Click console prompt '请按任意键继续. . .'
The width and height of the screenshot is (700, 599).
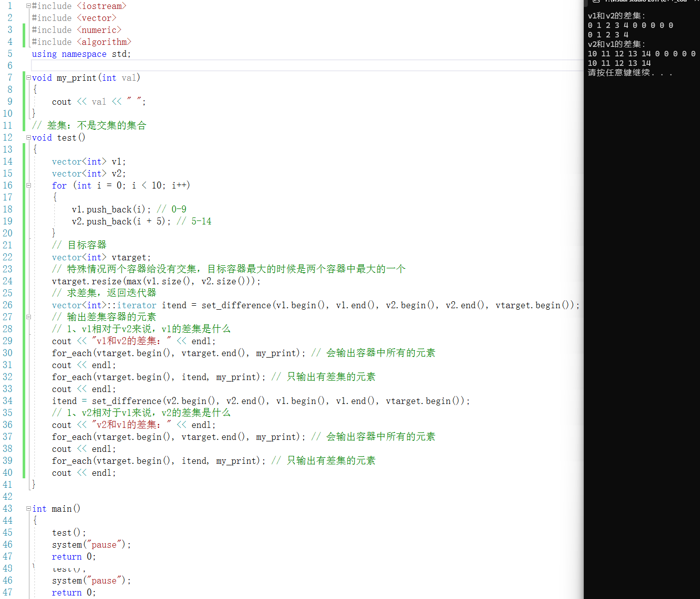click(630, 72)
